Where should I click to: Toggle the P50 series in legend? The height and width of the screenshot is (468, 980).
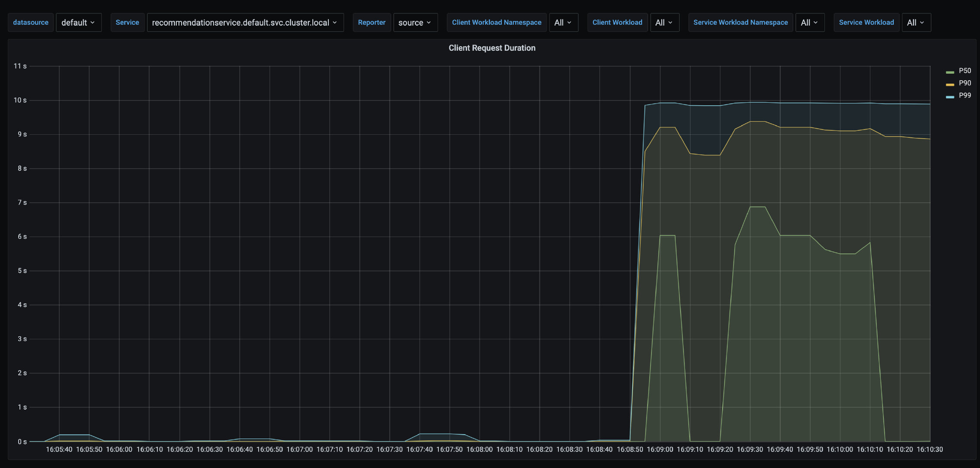(964, 71)
